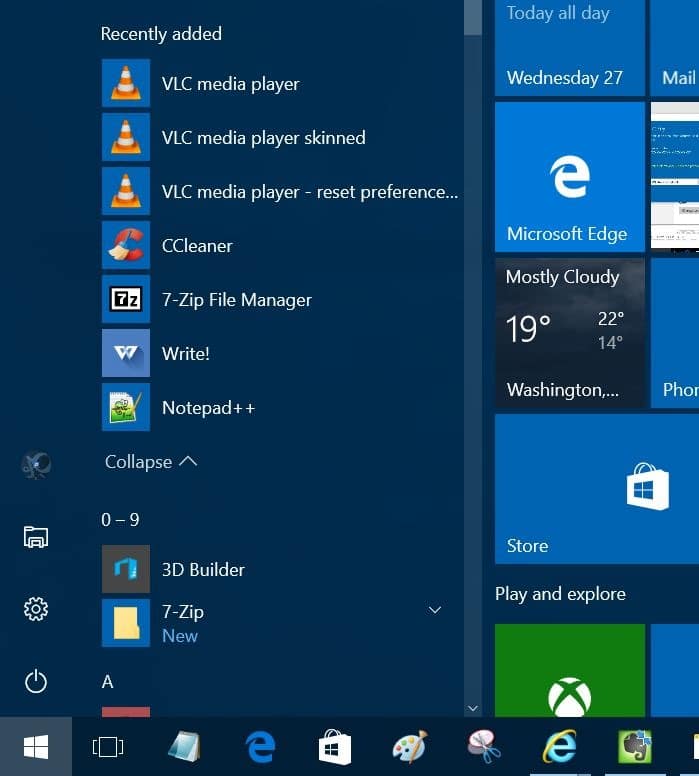Open the user account avatar
This screenshot has height=776, width=699.
36,465
